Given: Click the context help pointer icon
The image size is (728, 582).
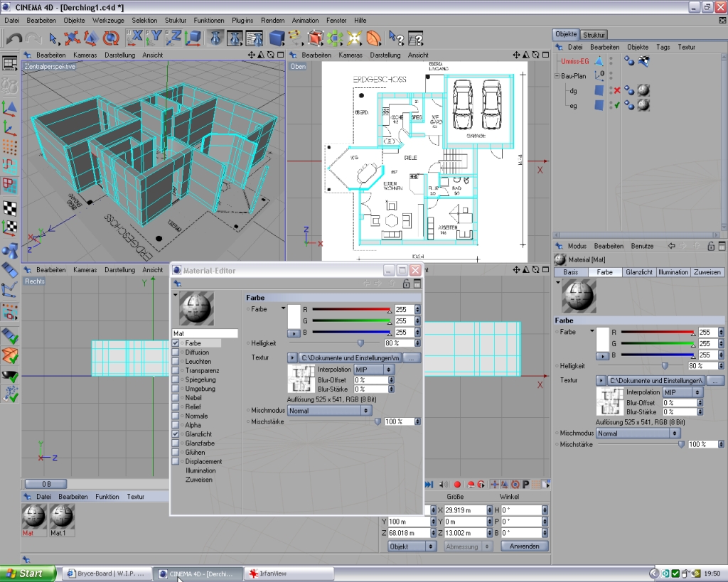Looking at the screenshot, I should pyautogui.click(x=396, y=38).
